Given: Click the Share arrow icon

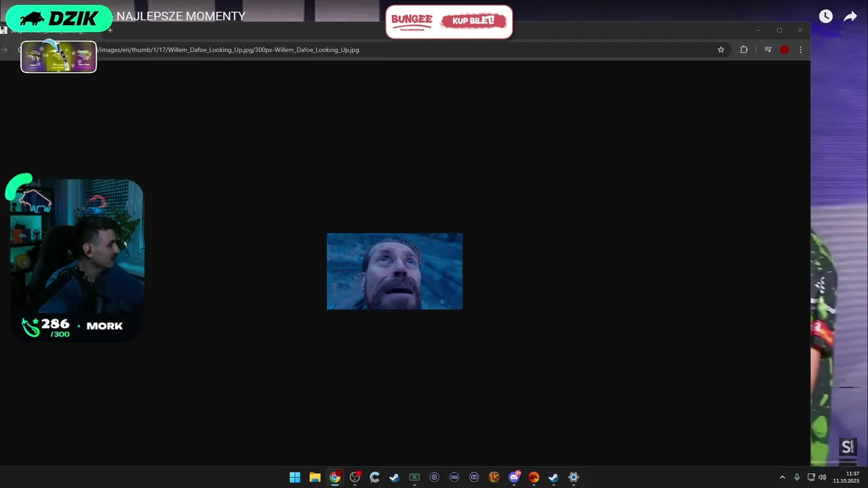Looking at the screenshot, I should click(x=850, y=16).
